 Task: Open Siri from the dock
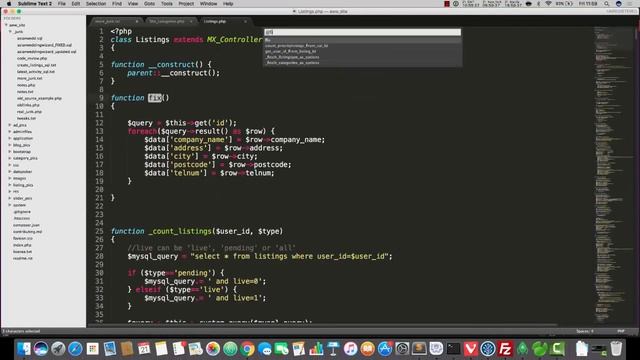[x=41, y=349]
